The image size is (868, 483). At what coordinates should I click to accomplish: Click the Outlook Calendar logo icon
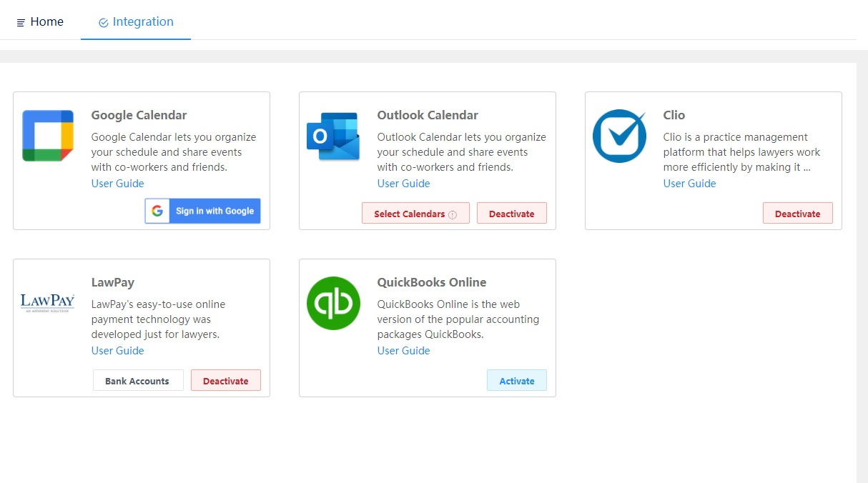(333, 136)
